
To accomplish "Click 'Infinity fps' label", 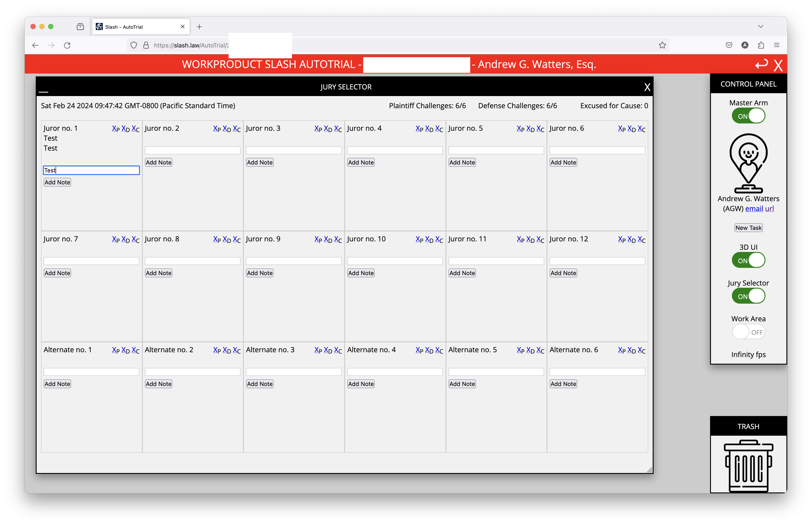I will coord(748,355).
